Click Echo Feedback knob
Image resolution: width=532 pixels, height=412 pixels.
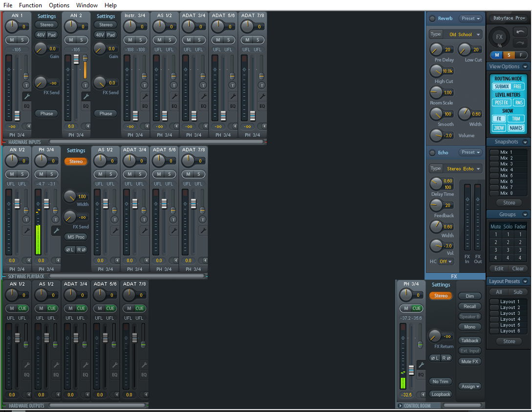click(x=436, y=205)
